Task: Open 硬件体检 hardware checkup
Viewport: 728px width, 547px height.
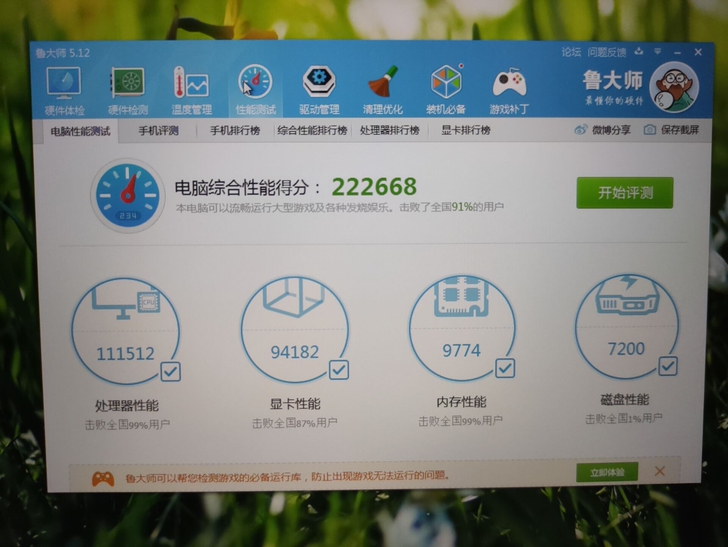Action: point(64,91)
